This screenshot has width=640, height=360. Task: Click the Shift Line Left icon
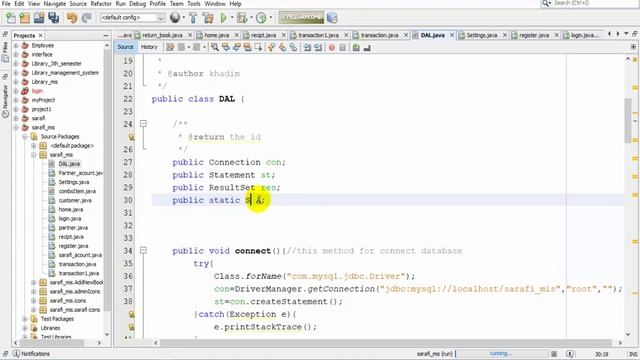click(x=307, y=48)
